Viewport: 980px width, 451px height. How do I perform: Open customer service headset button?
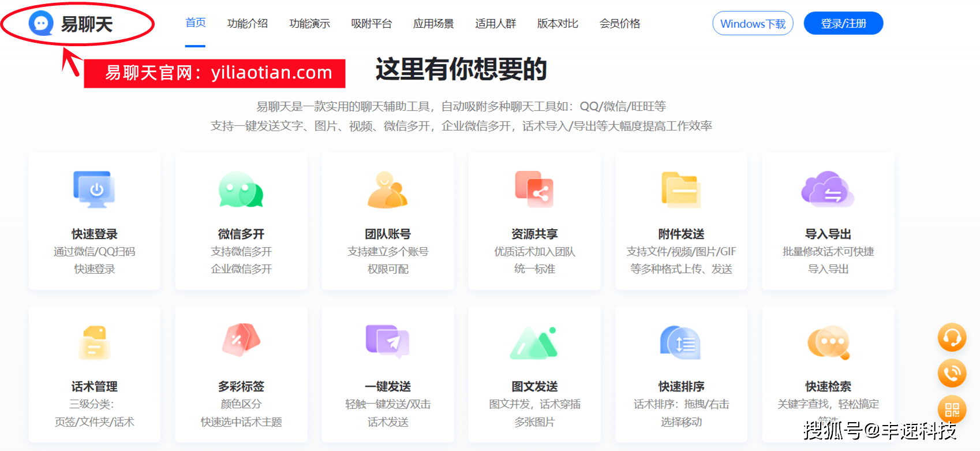952,337
